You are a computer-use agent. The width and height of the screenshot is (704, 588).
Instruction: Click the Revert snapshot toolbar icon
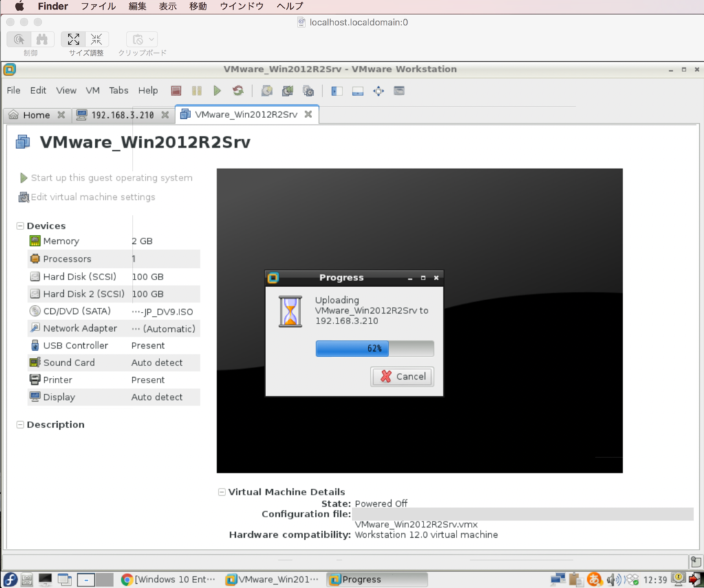[x=287, y=91]
